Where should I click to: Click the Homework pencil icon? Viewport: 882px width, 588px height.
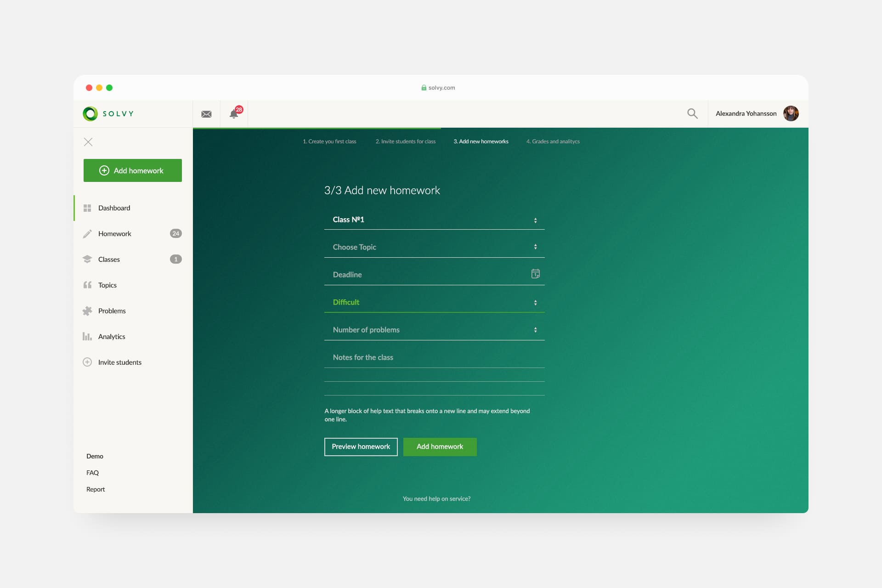pos(87,233)
